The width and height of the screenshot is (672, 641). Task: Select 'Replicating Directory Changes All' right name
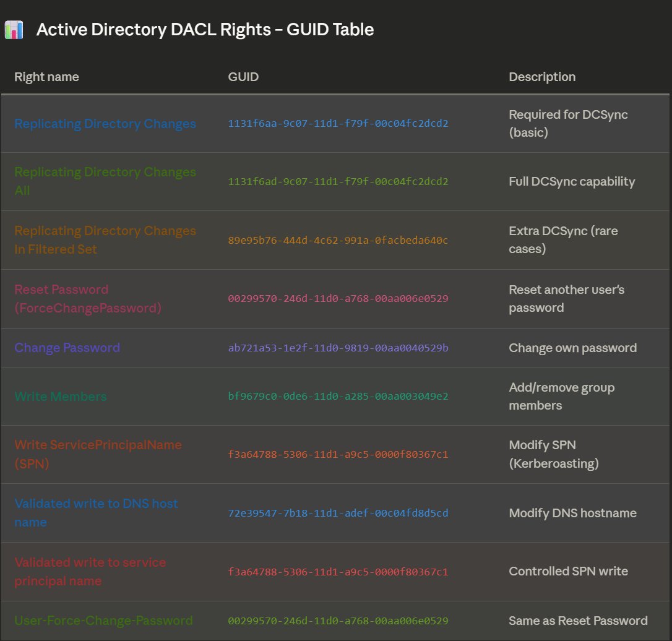[x=105, y=181]
